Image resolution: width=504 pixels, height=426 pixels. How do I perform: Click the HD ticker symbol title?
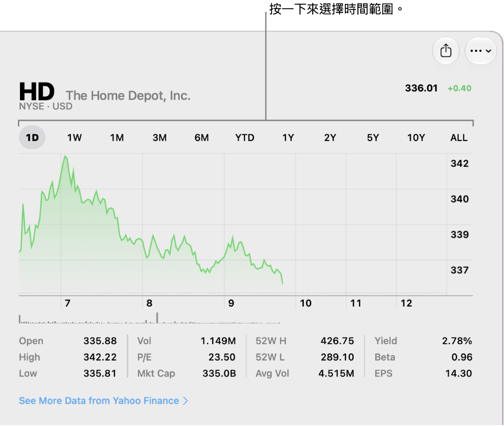coord(37,92)
